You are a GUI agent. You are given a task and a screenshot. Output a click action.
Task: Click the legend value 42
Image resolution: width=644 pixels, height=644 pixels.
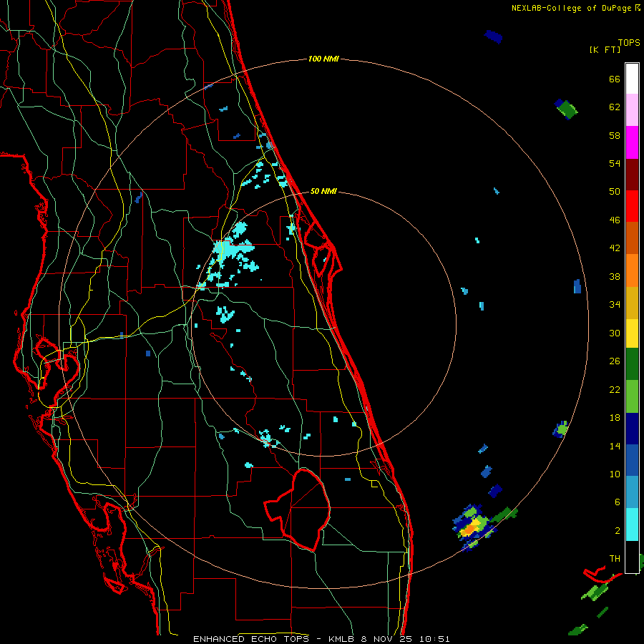point(615,248)
